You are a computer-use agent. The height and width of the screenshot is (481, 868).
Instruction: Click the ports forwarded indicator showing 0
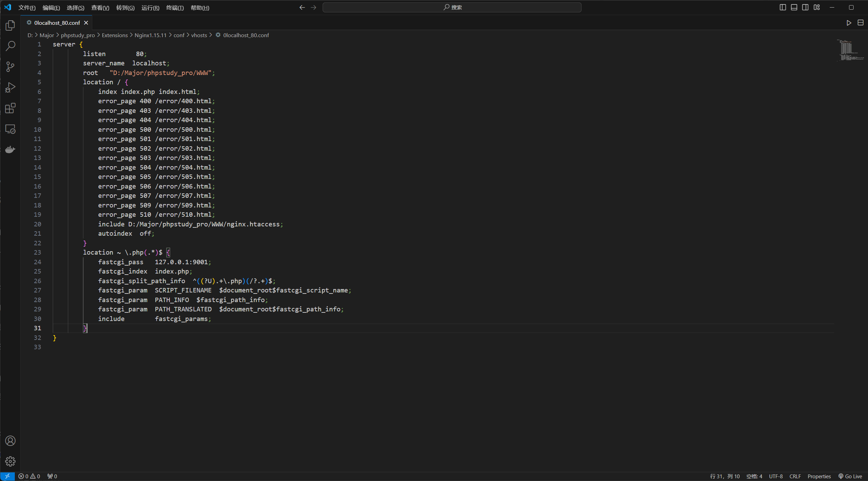[x=52, y=476]
